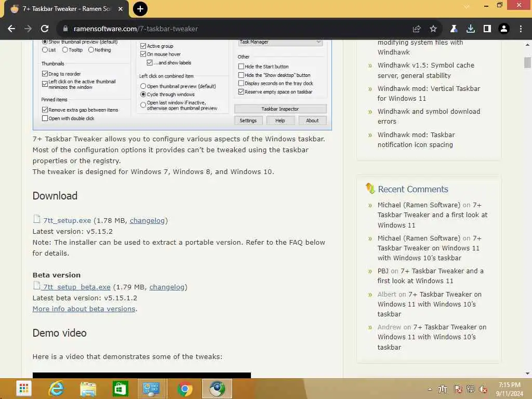Click the input language tray icon
Viewport: 532px width, 399px height.
tap(443, 389)
